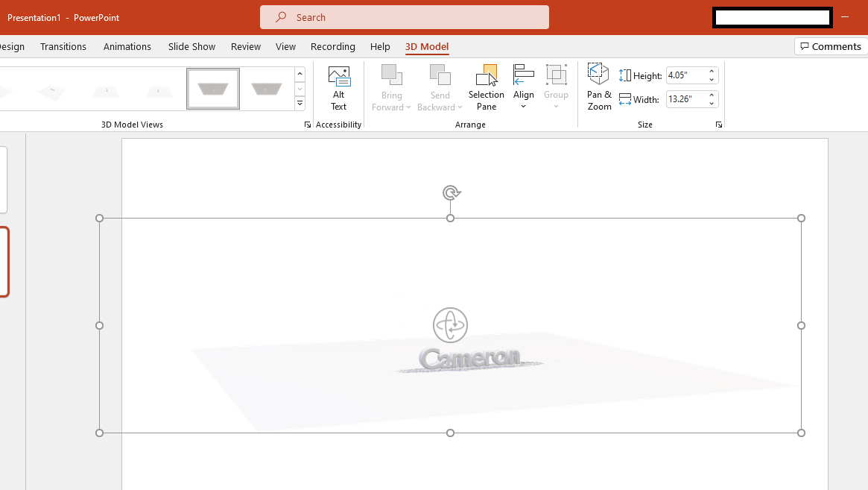Click the Search box

(404, 17)
